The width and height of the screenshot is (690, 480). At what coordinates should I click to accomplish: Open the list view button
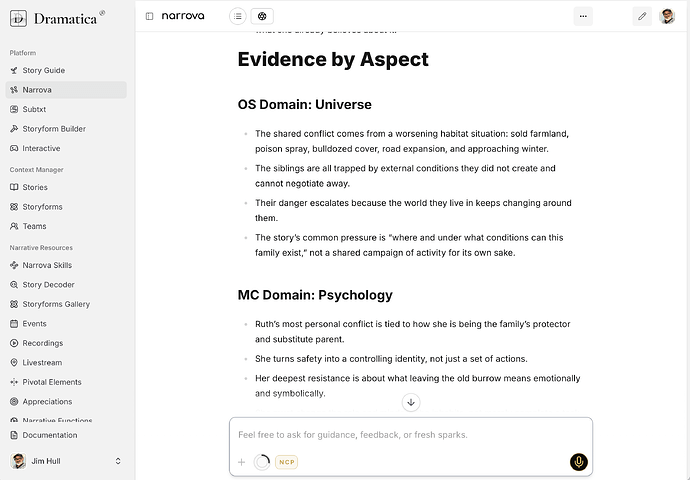coord(238,16)
